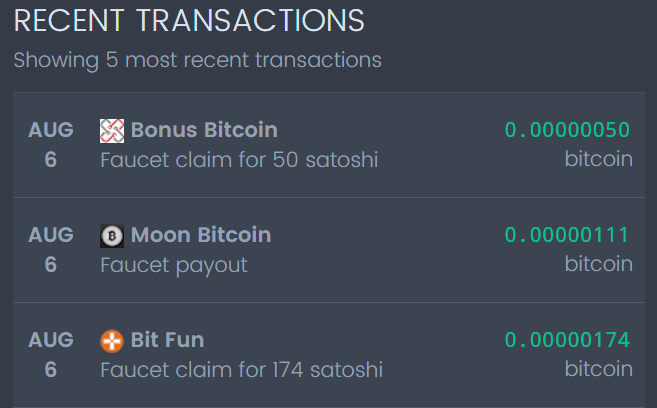Click the 'Faucet payout' description

[x=174, y=265]
